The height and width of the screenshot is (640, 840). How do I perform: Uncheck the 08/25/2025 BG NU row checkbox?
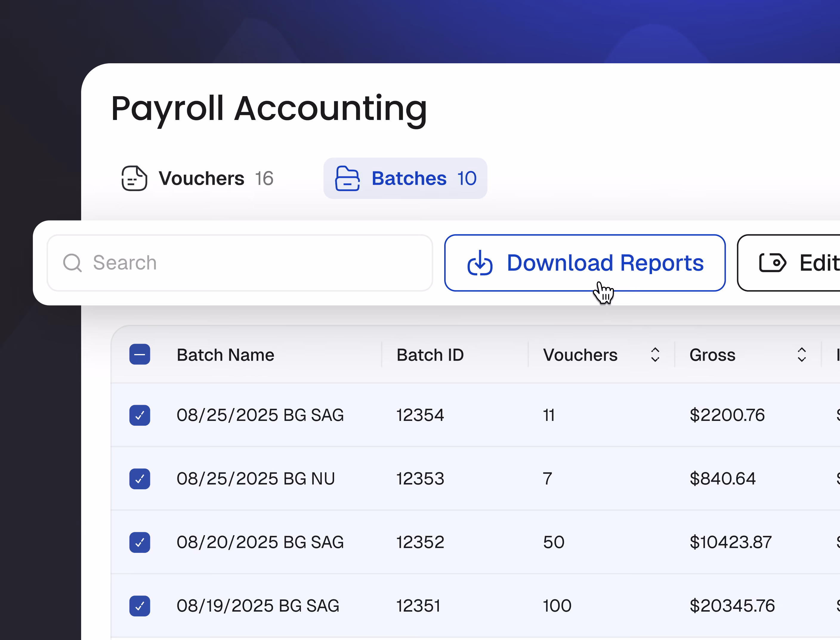point(140,479)
